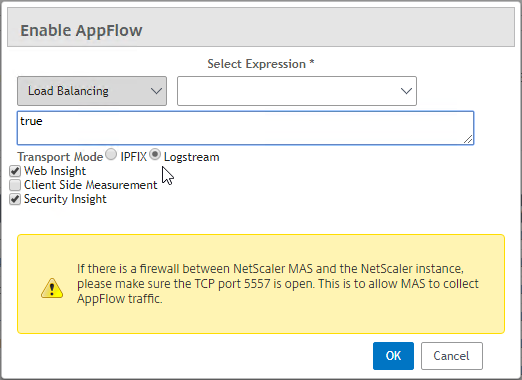The width and height of the screenshot is (522, 380).
Task: Check the Client Side Measurement checkbox
Action: [x=15, y=185]
